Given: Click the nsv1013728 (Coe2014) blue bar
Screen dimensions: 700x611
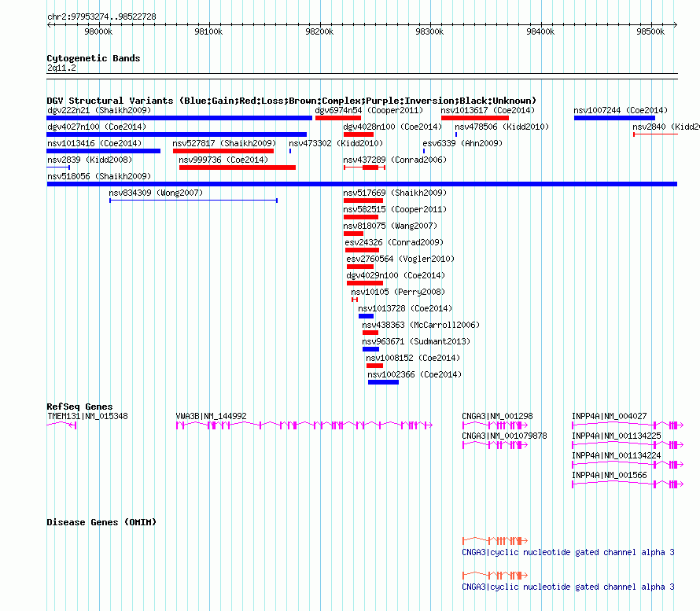Looking at the screenshot, I should pyautogui.click(x=366, y=316).
